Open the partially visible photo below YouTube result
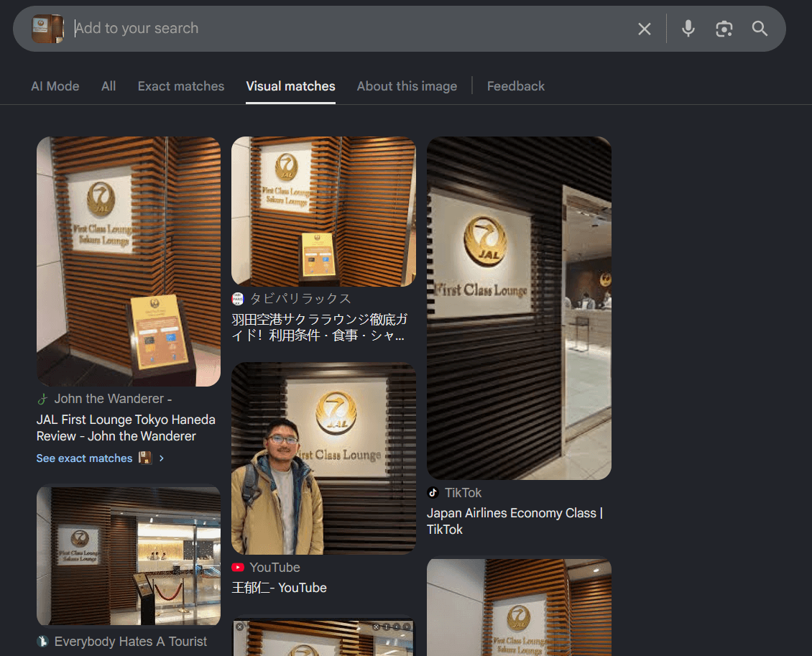812x656 pixels. [x=323, y=637]
